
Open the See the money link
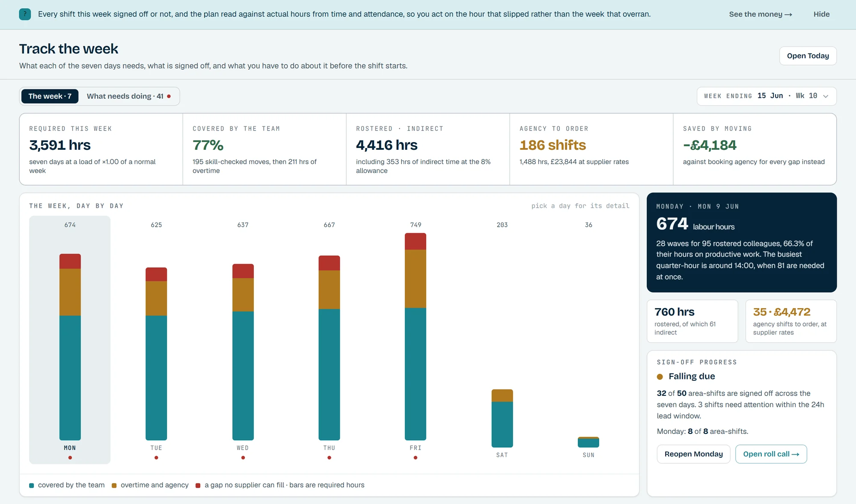(761, 14)
